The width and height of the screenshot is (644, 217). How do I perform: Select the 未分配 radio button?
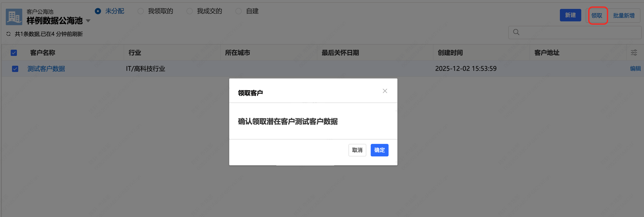click(x=98, y=11)
